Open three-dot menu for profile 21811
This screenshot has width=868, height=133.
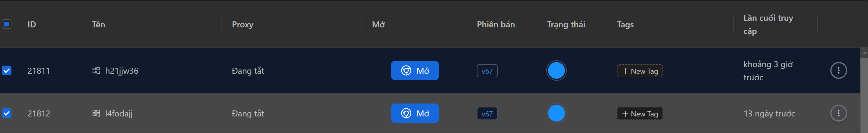coord(838,70)
